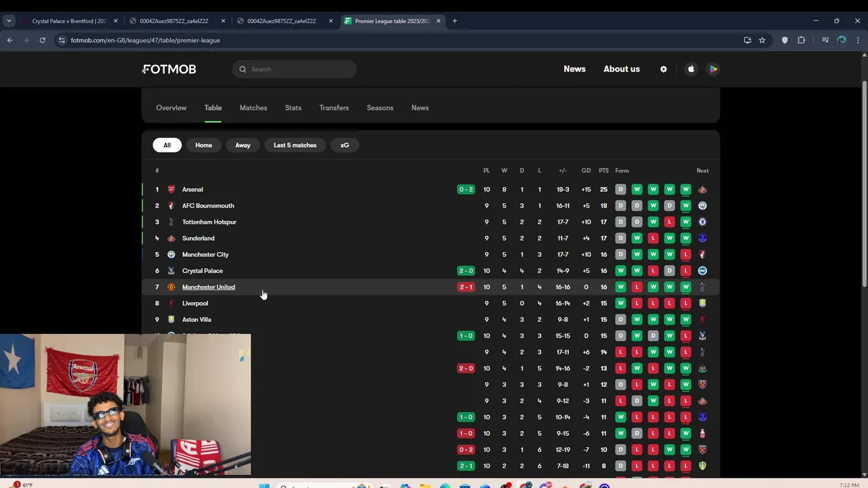Click the Liverpool club crest

[171, 304]
